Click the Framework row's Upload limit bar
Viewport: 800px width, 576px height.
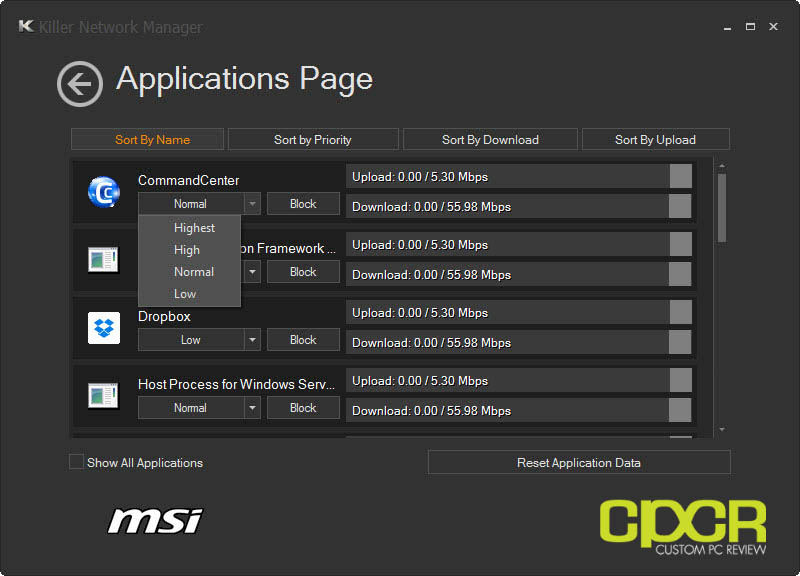[x=519, y=244]
